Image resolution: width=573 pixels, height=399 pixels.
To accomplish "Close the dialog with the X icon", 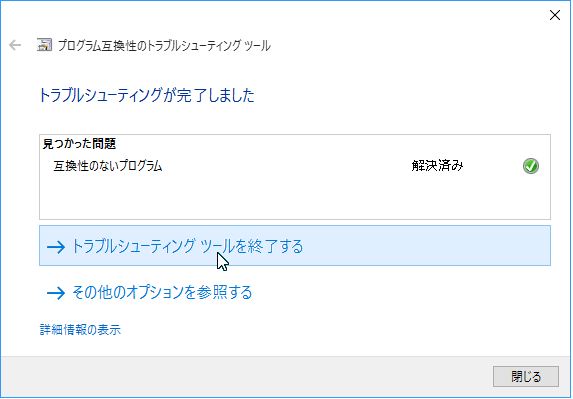I will [x=555, y=15].
